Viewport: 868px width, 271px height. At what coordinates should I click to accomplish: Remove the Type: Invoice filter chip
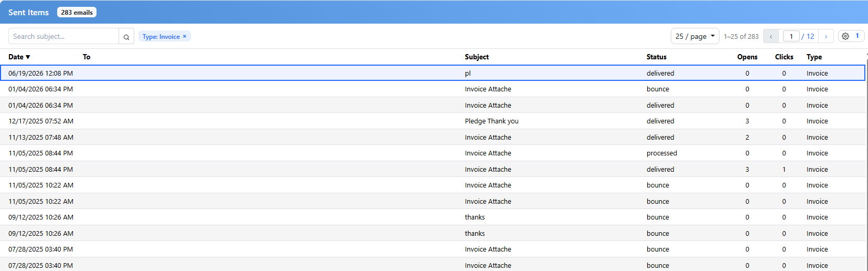pos(185,36)
